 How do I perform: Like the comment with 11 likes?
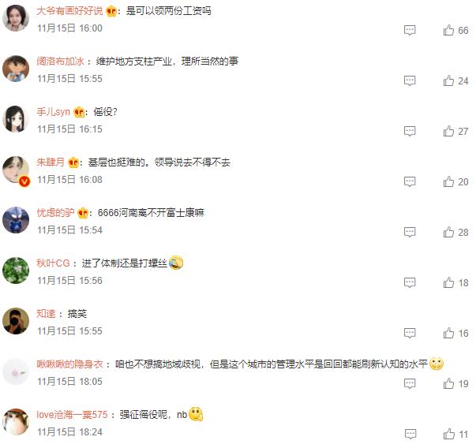point(449,434)
